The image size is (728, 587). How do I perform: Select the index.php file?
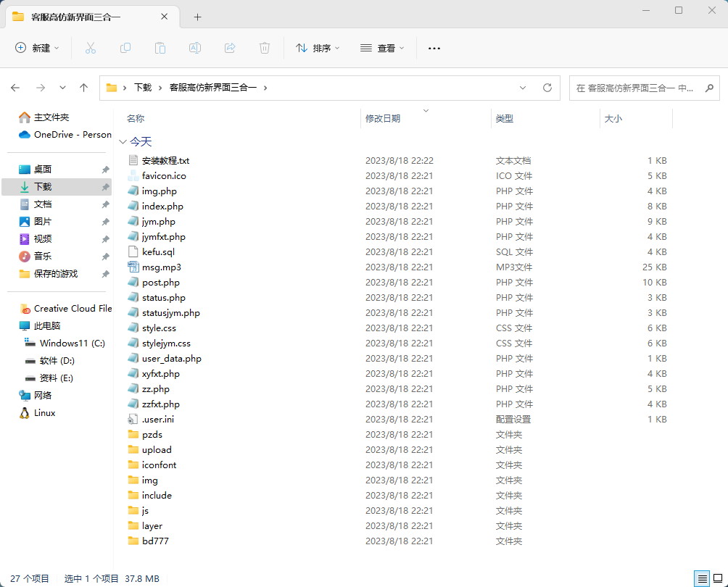coord(162,207)
